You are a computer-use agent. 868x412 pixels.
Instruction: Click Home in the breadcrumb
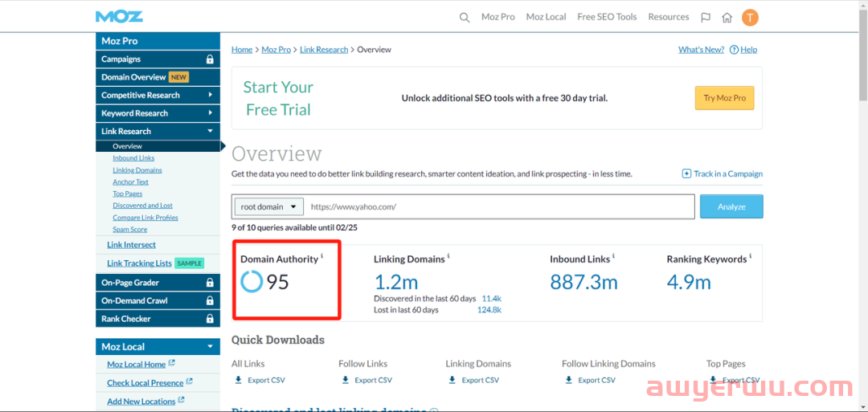tap(242, 50)
